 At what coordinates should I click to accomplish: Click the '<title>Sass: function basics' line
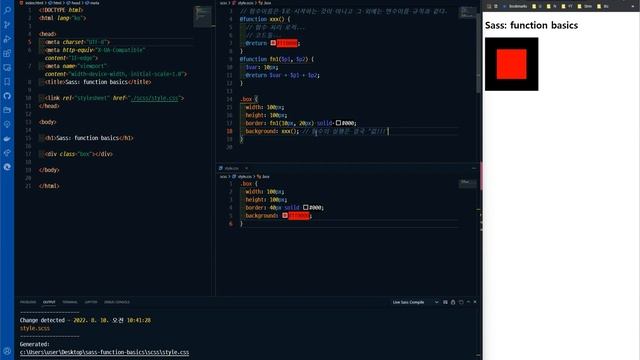(98, 82)
